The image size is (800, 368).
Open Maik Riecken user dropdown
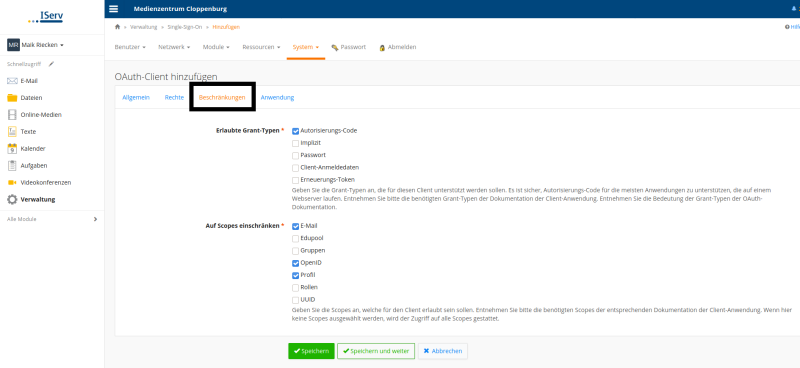42,45
